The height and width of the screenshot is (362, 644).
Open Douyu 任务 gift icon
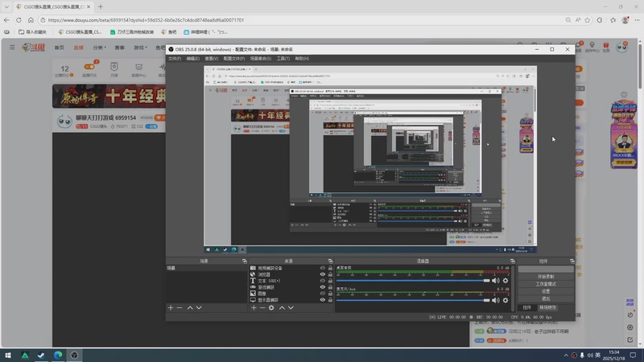[x=606, y=47]
